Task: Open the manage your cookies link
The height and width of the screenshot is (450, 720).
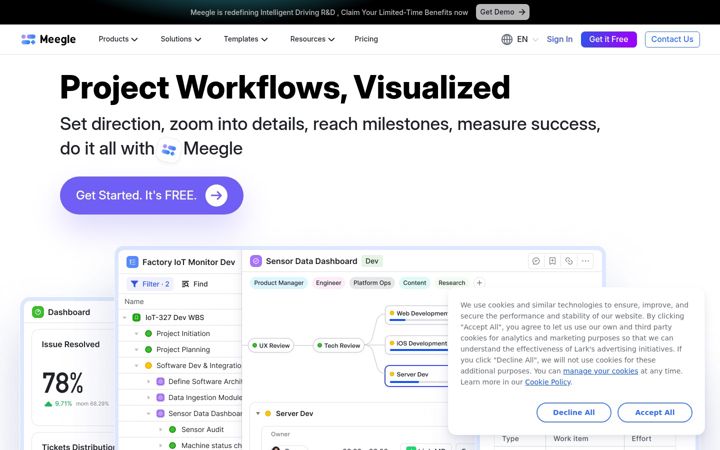Action: (x=600, y=371)
